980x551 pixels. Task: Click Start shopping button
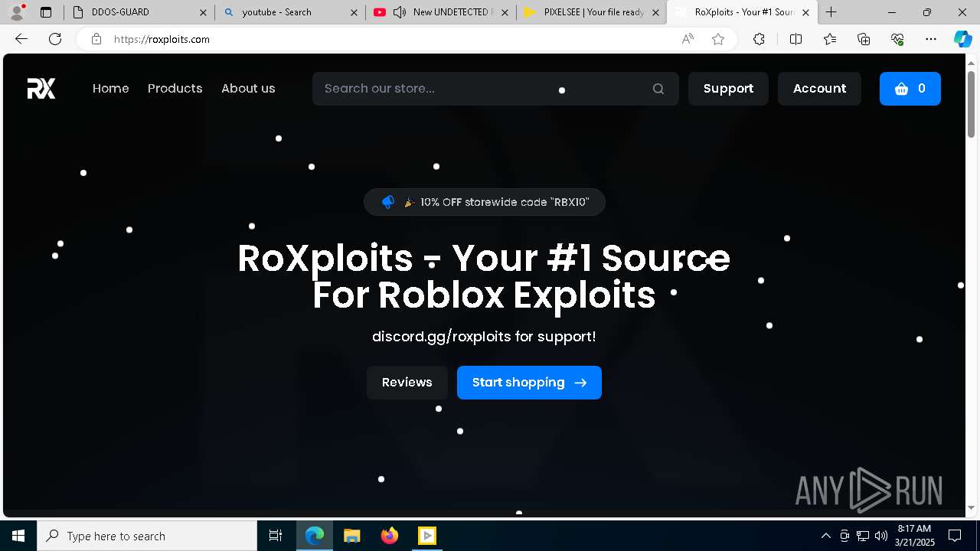[529, 383]
